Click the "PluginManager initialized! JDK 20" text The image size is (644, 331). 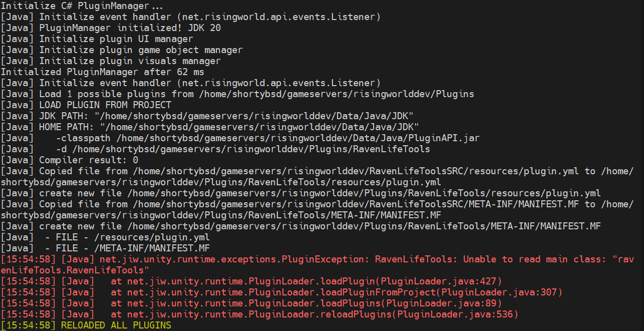point(130,28)
